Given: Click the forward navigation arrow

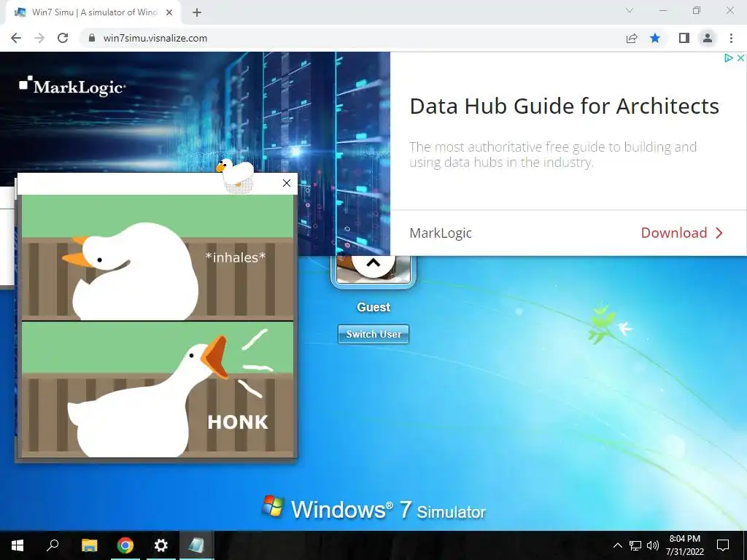Looking at the screenshot, I should click(x=39, y=38).
